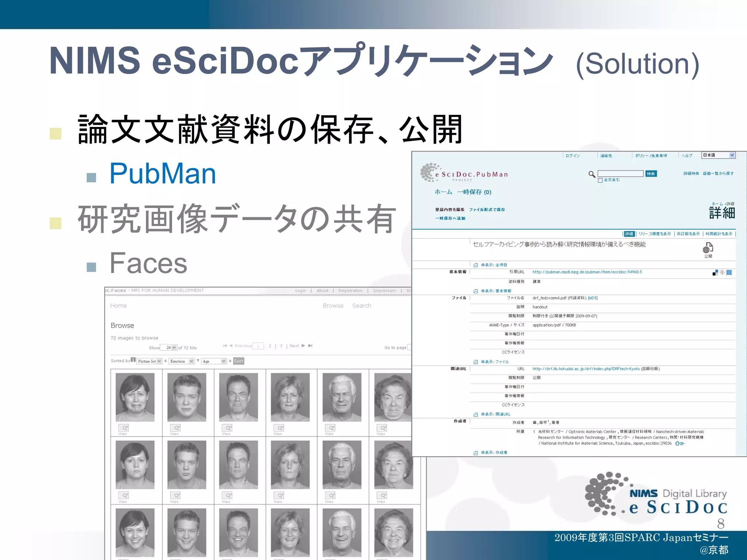Click View magnifier under third face, top row
Screen dimensions: 747x560
coord(228,428)
